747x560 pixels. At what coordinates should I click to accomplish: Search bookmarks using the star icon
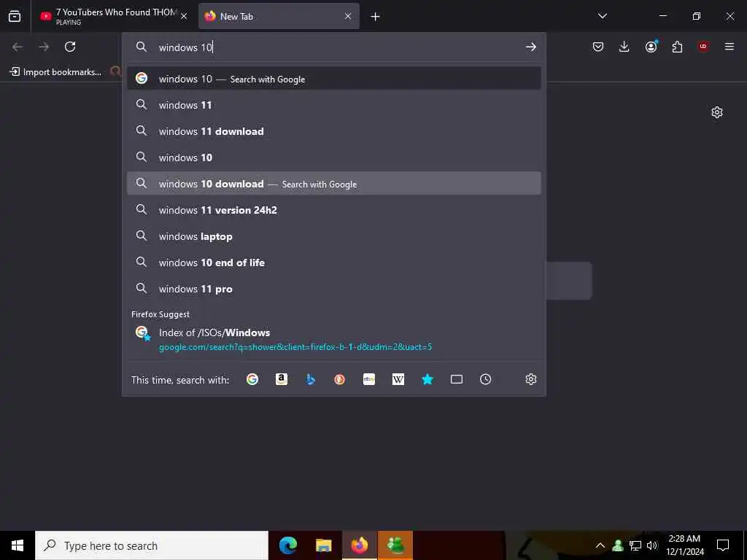click(427, 379)
